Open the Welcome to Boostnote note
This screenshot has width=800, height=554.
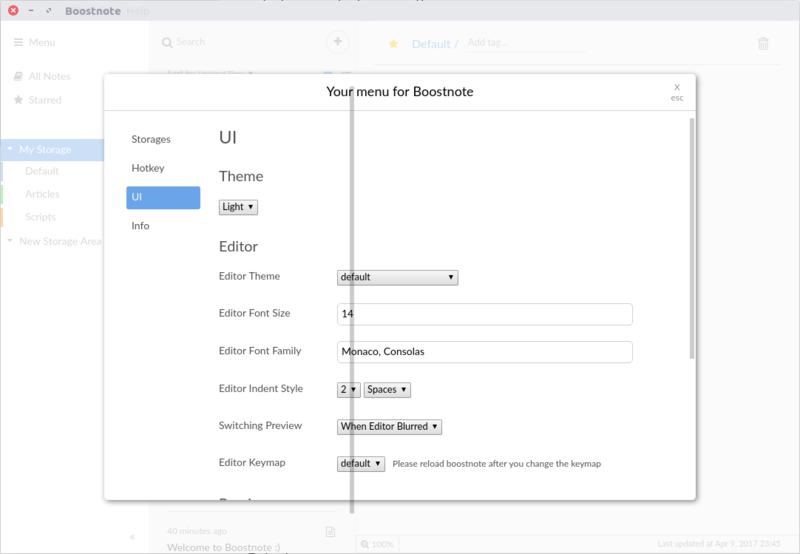click(x=223, y=547)
